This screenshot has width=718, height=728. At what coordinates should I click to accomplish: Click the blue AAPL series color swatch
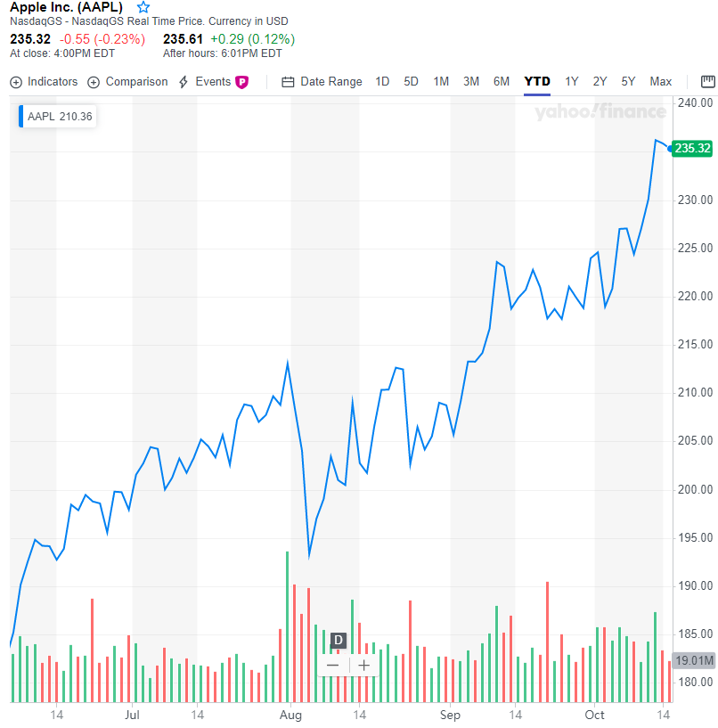pyautogui.click(x=20, y=116)
